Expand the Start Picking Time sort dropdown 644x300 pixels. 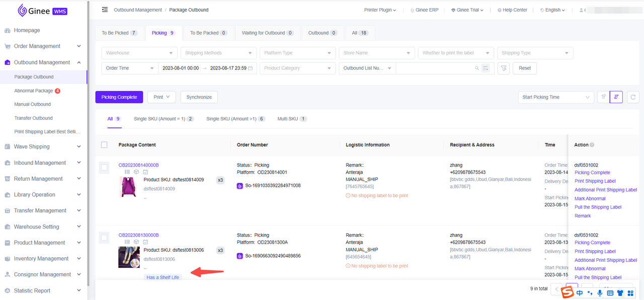(556, 97)
